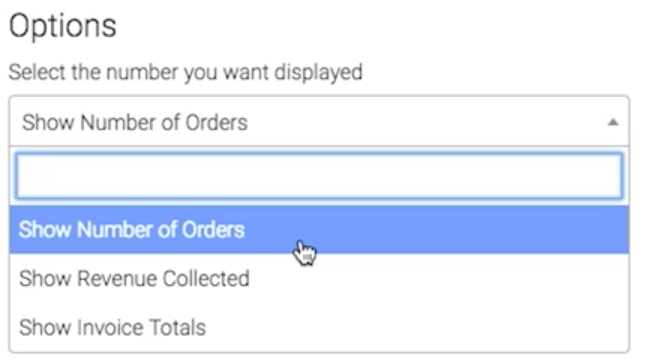Click the blue highlighted list row

coord(319,230)
